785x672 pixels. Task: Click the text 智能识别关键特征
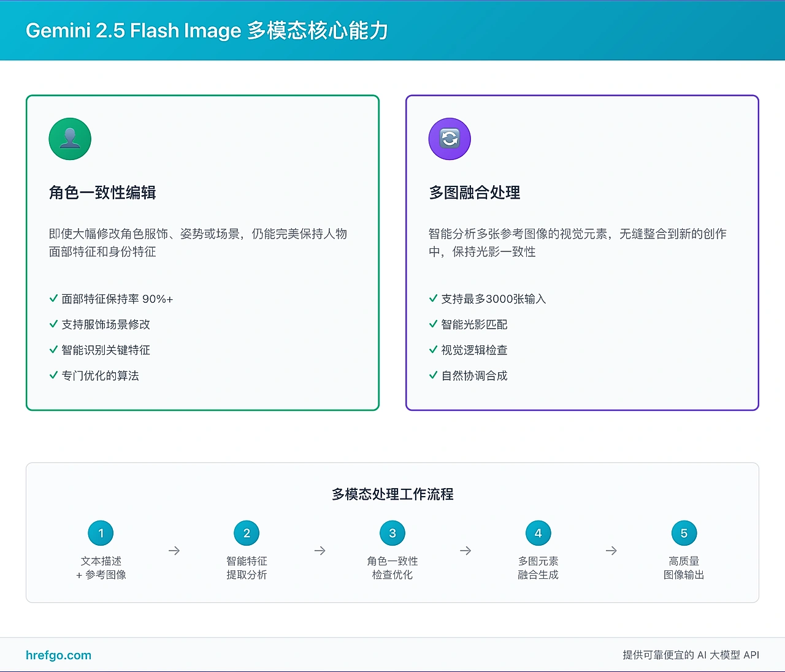[105, 350]
